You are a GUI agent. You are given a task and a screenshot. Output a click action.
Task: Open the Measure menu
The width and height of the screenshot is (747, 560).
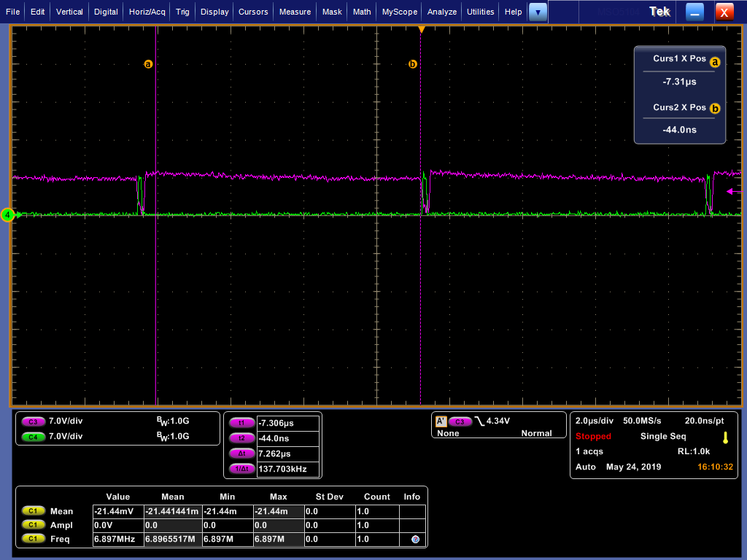click(295, 12)
